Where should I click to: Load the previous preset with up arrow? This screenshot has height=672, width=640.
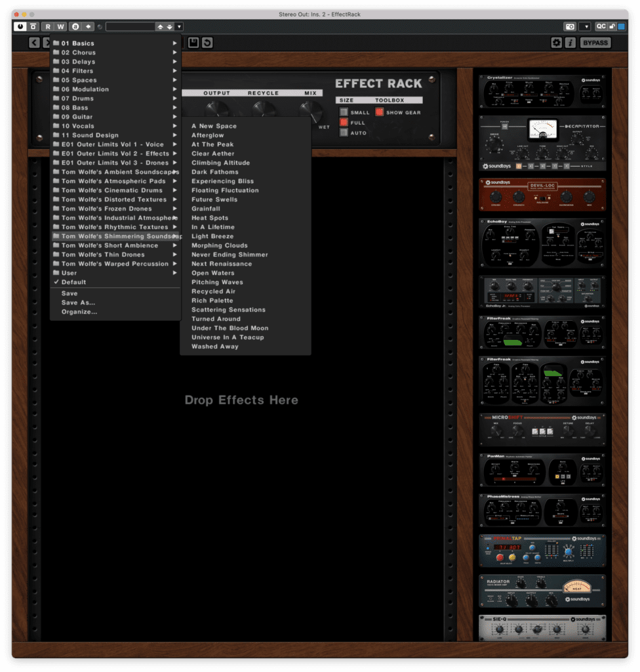(160, 26)
